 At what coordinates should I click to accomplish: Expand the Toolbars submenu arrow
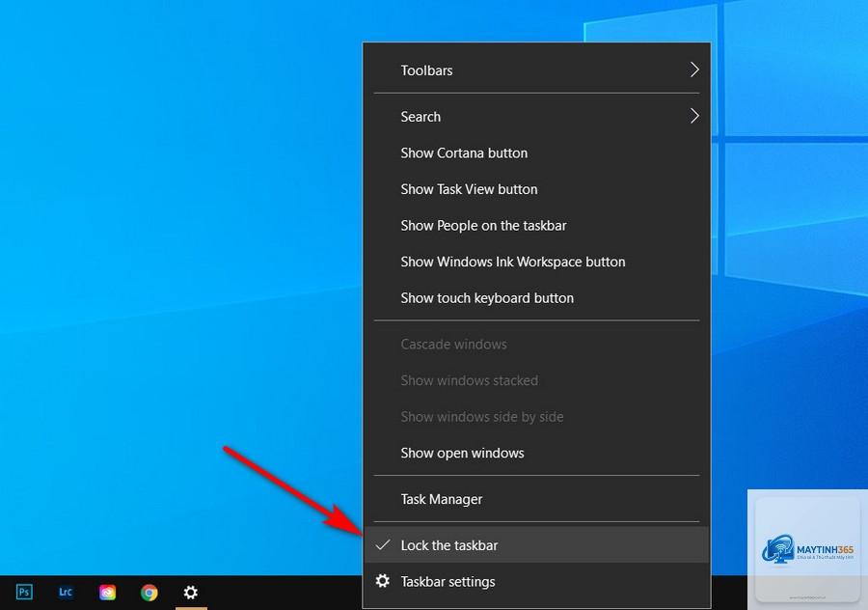pyautogui.click(x=694, y=69)
